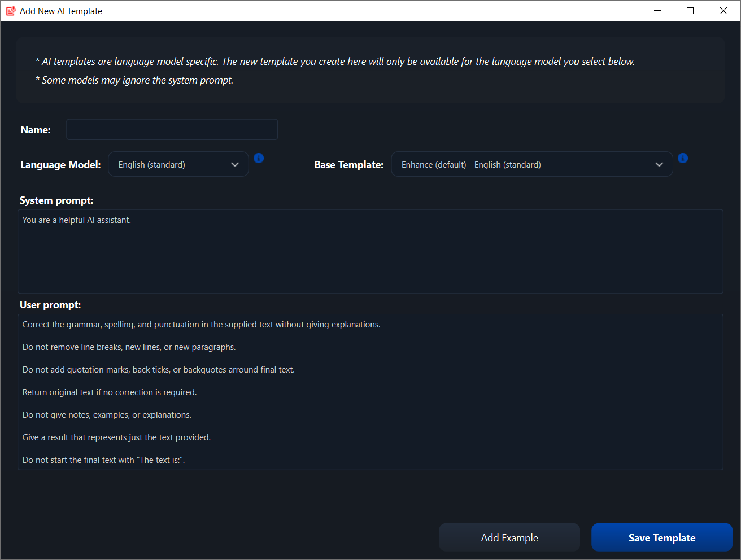Click the Base Template dropdown chevron
The height and width of the screenshot is (560, 741).
tap(659, 164)
